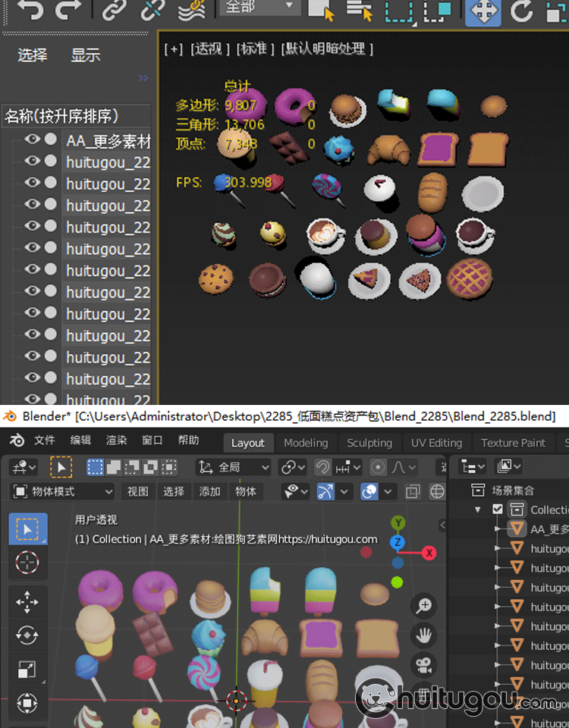This screenshot has height=728, width=569.
Task: Open the 物体模式 mode dropdown
Action: point(64,491)
